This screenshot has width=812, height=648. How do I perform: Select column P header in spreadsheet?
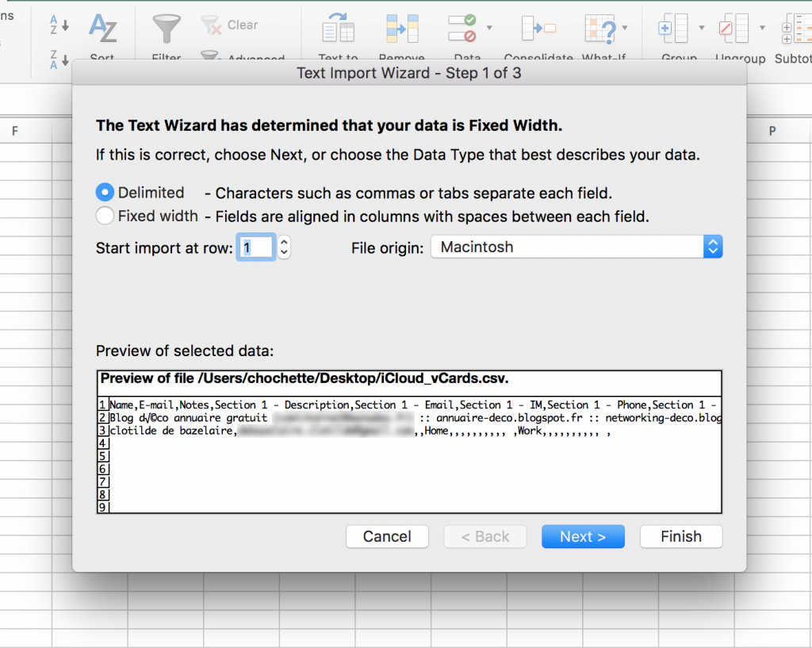click(x=772, y=132)
